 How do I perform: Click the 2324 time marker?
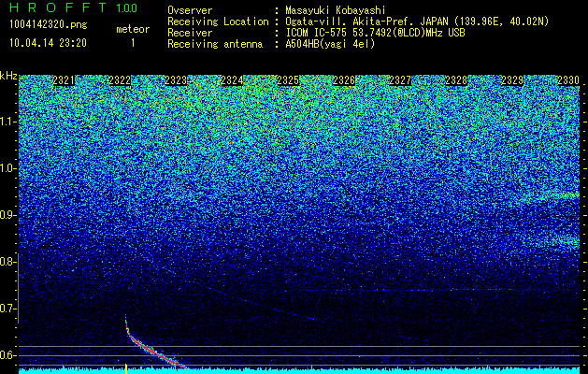click(232, 80)
